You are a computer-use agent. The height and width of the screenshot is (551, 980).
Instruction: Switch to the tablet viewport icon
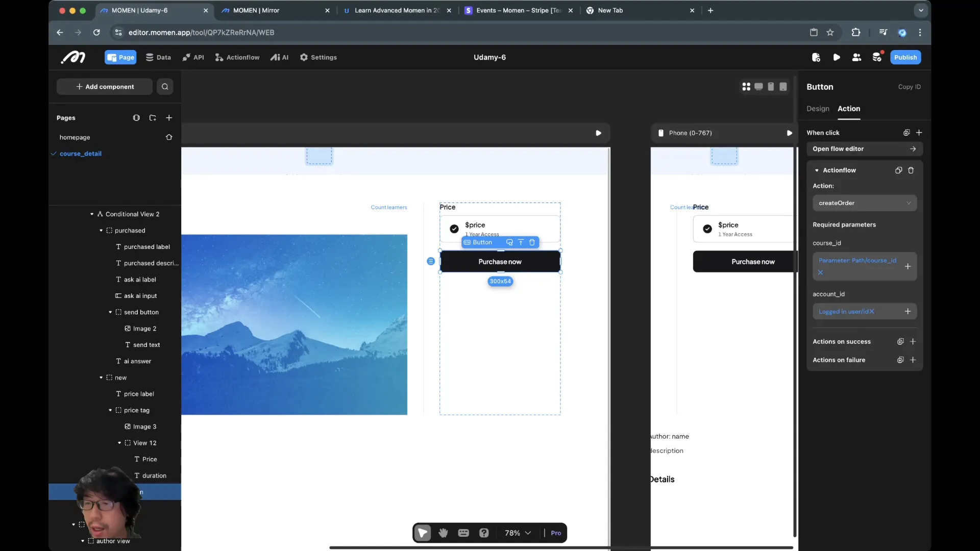(783, 87)
